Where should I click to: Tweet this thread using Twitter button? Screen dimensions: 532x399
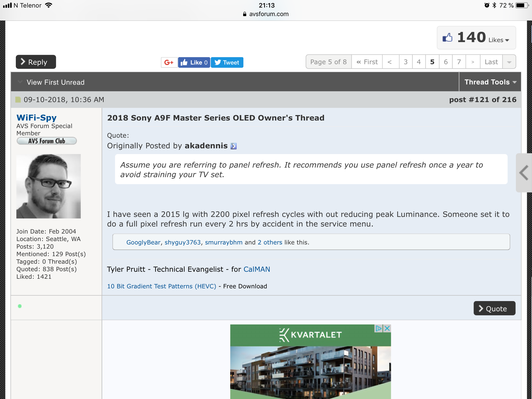227,62
